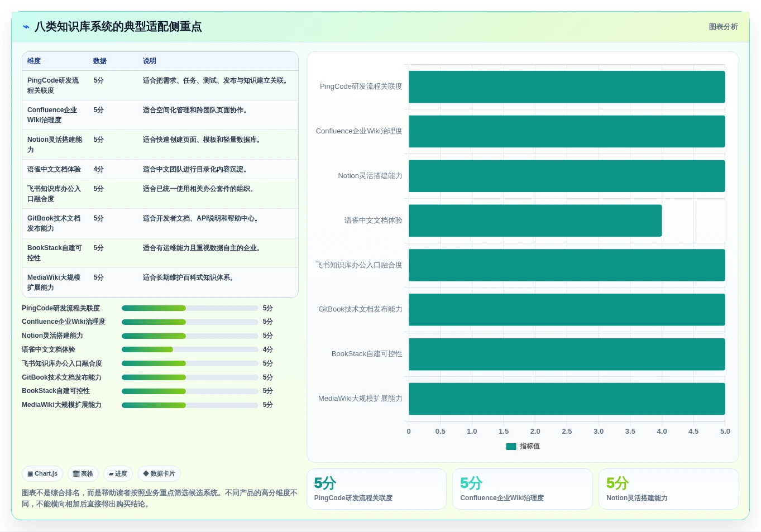This screenshot has width=761, height=532.
Task: Click the BookStack自建可控性 chart bar
Action: click(567, 354)
